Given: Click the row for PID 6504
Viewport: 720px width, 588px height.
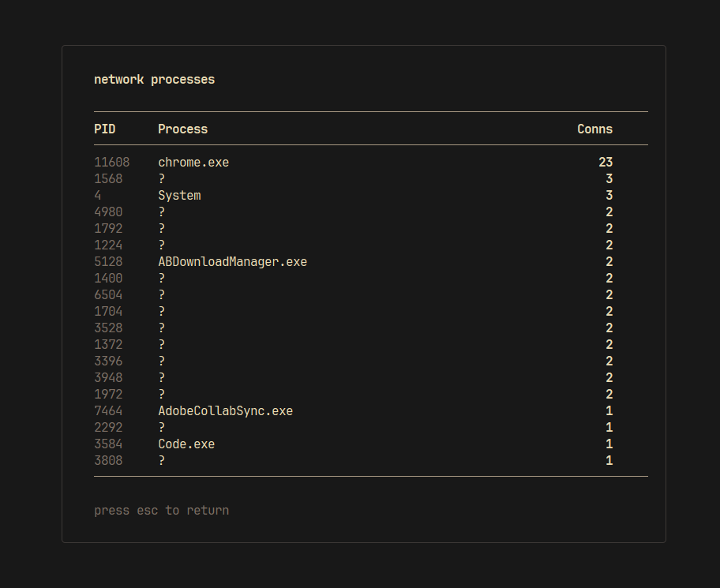Looking at the screenshot, I should click(x=371, y=294).
